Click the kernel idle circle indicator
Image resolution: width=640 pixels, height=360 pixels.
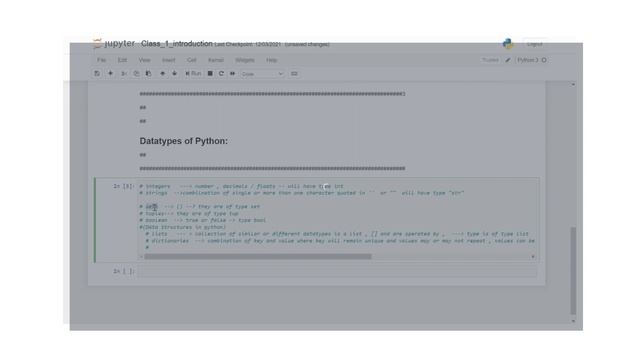[x=544, y=60]
